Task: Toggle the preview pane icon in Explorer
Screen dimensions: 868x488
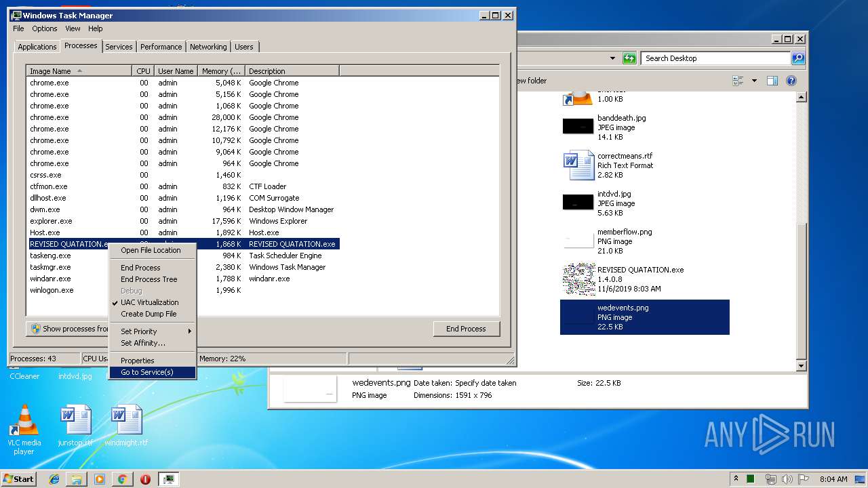Action: pos(772,81)
